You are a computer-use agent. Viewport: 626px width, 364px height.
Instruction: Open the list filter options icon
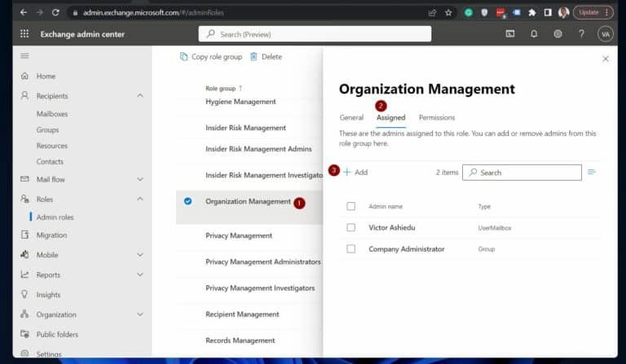pos(592,172)
